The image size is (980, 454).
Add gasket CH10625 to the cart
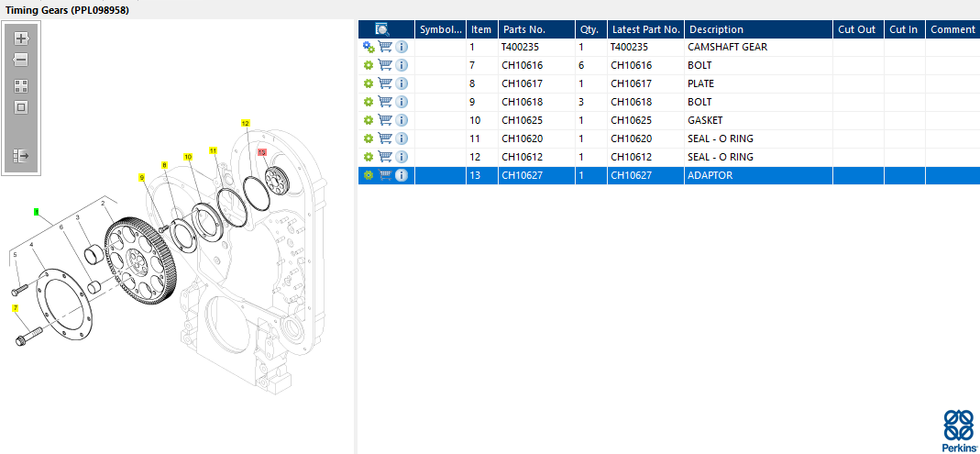[x=385, y=120]
